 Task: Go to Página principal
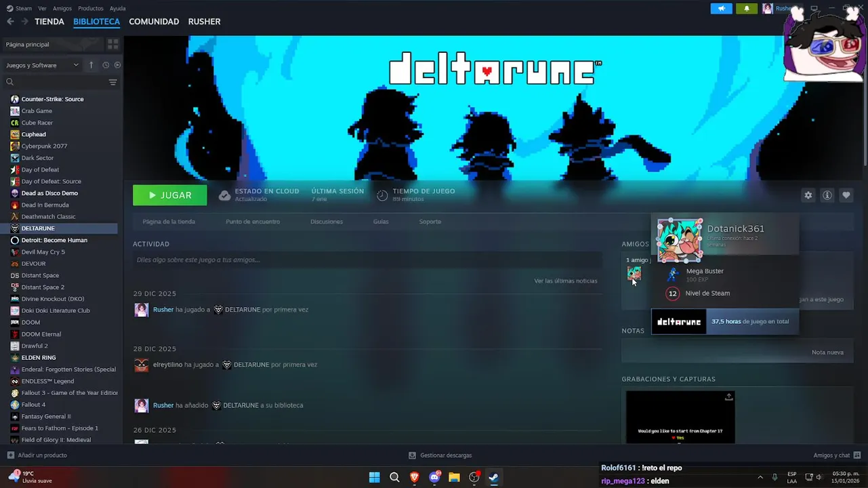(x=53, y=44)
